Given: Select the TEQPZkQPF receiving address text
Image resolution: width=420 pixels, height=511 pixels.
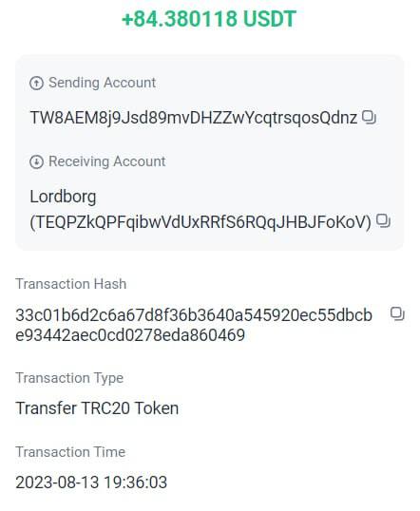Looking at the screenshot, I should [x=200, y=222].
